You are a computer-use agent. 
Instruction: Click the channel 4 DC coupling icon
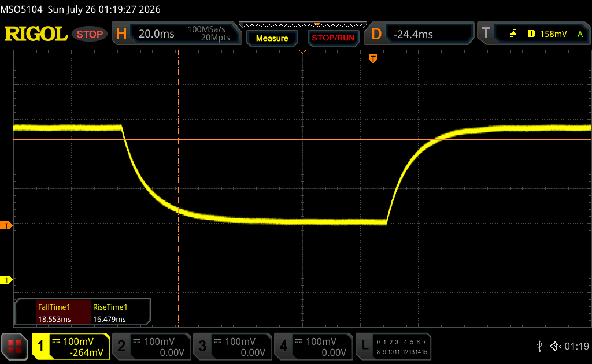pyautogui.click(x=299, y=341)
